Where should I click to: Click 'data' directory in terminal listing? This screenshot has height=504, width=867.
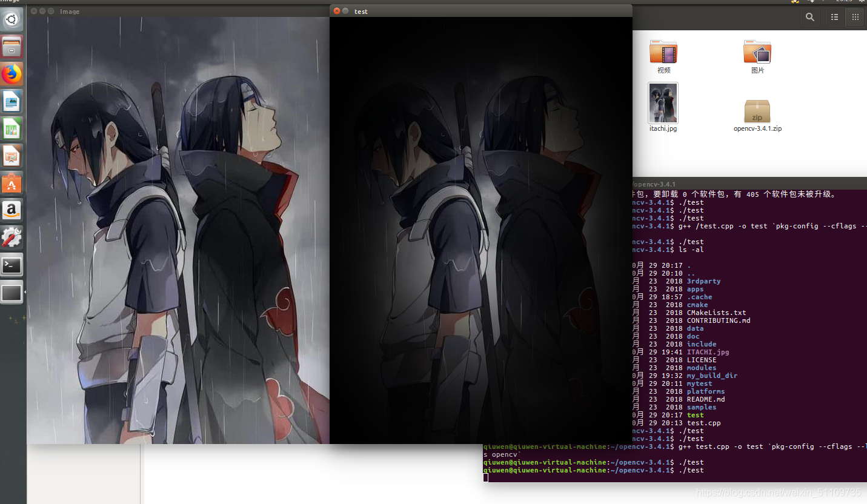[x=695, y=328]
